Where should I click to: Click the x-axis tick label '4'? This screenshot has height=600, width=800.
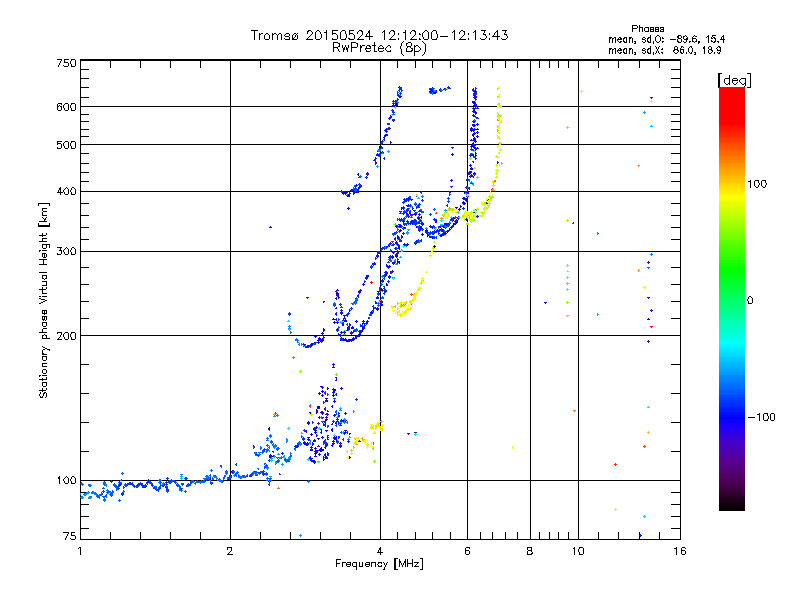click(x=380, y=551)
